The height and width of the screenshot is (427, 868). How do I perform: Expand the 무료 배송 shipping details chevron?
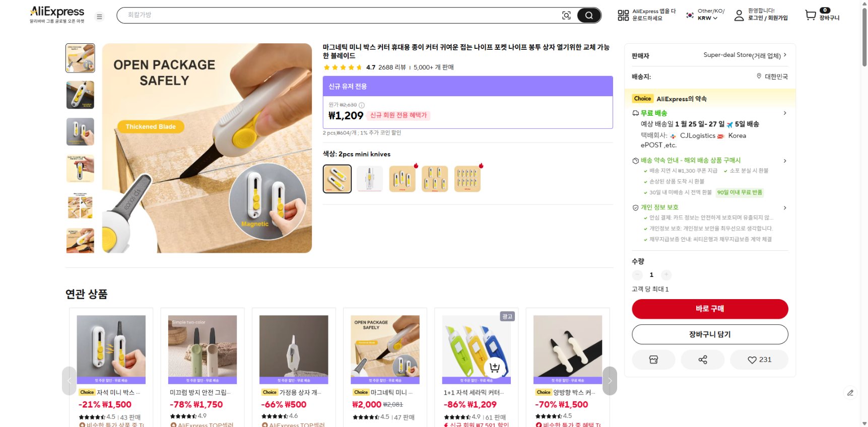tap(784, 113)
